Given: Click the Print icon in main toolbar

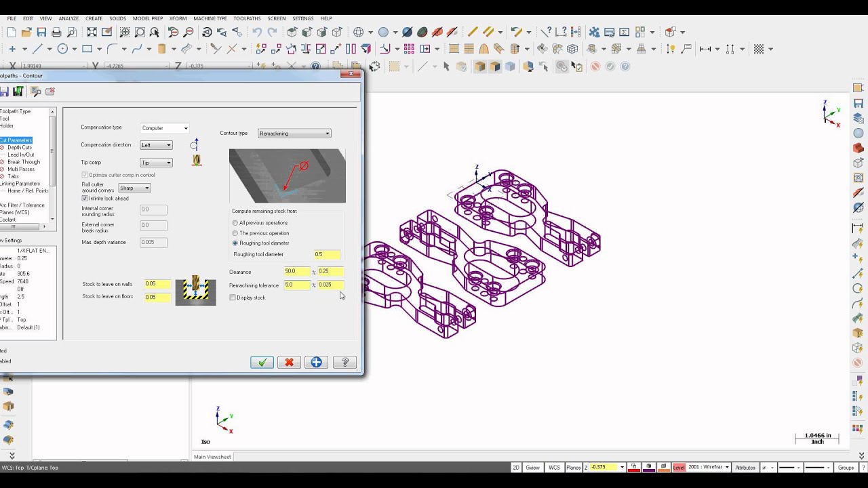Looking at the screenshot, I should (x=56, y=32).
